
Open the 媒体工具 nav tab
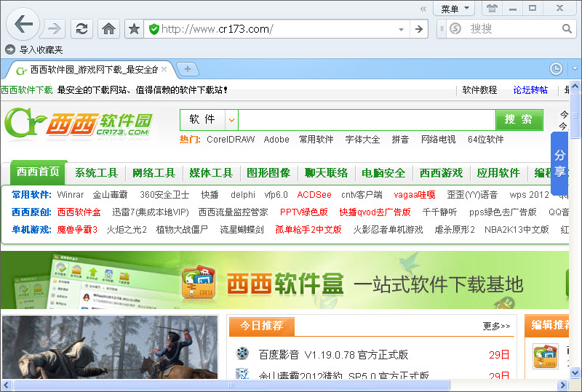tap(211, 173)
